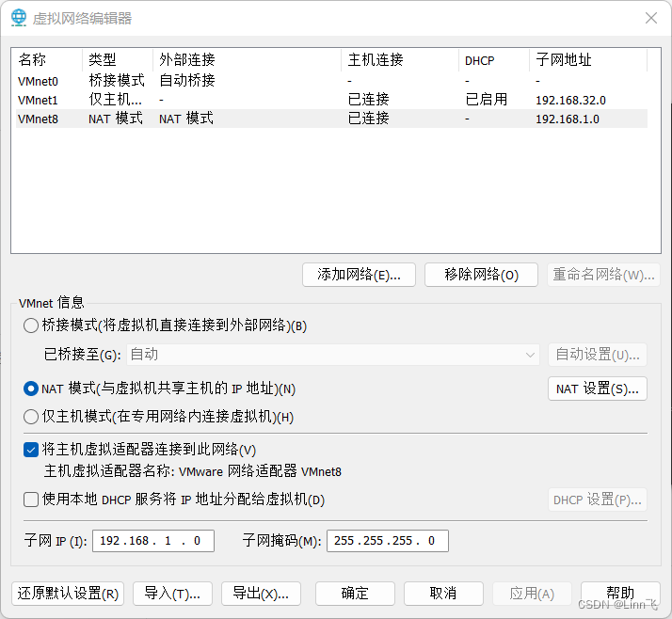Click subnet address 192.168.32.0 cell
Screen dimensions: 672x619
click(x=570, y=101)
